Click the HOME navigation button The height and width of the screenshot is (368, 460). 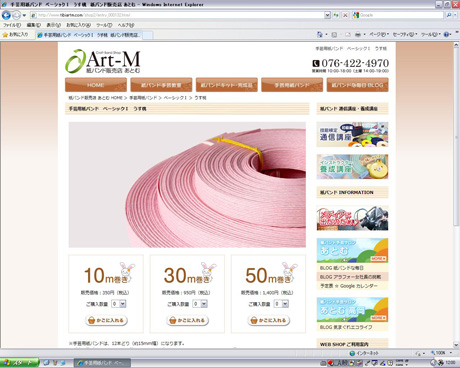tap(96, 85)
